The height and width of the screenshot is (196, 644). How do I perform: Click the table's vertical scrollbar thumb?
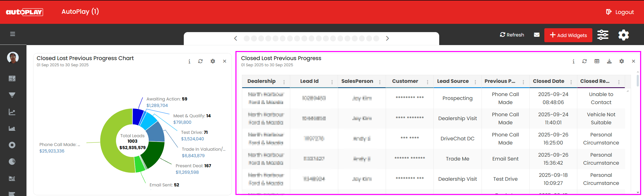coord(638,80)
